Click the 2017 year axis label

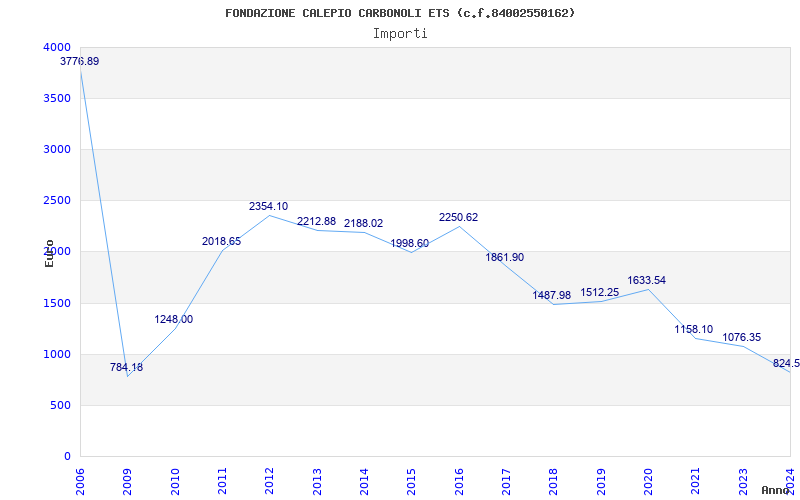tap(506, 482)
